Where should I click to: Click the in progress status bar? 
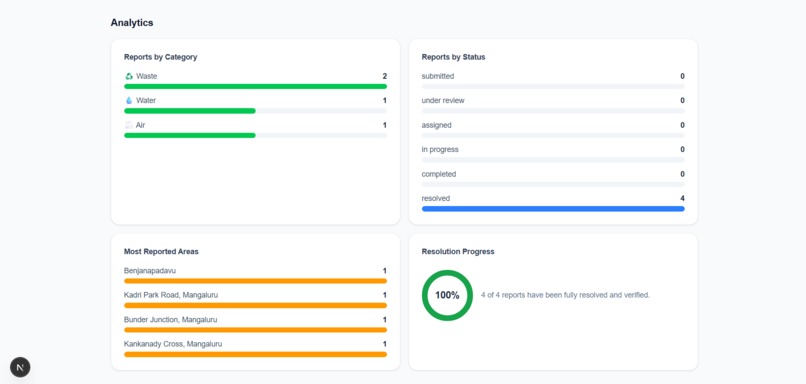[x=553, y=160]
